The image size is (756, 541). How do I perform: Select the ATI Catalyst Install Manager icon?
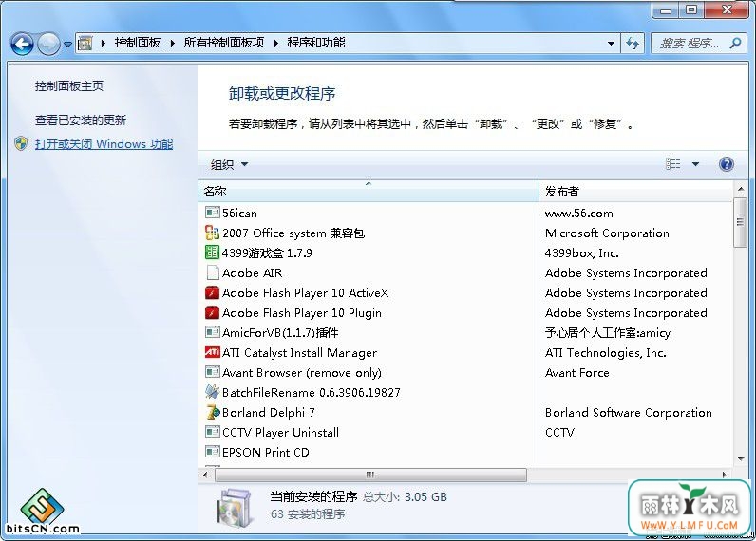[212, 352]
